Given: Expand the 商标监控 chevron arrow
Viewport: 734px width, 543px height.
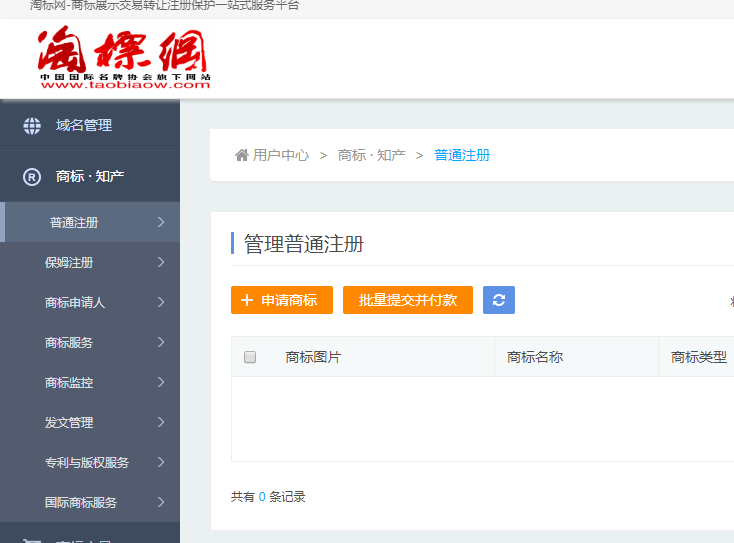Looking at the screenshot, I should point(161,382).
